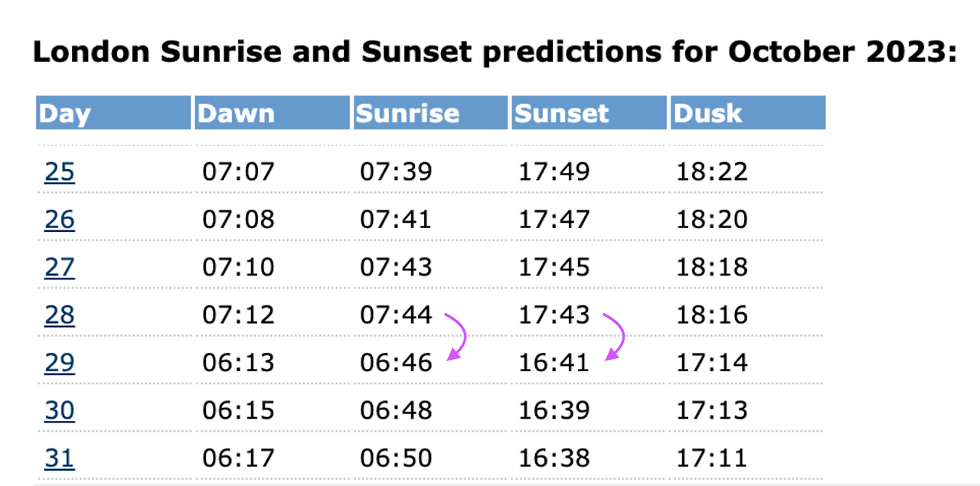This screenshot has height=486, width=980.
Task: Open the day 31 link
Action: (60, 458)
